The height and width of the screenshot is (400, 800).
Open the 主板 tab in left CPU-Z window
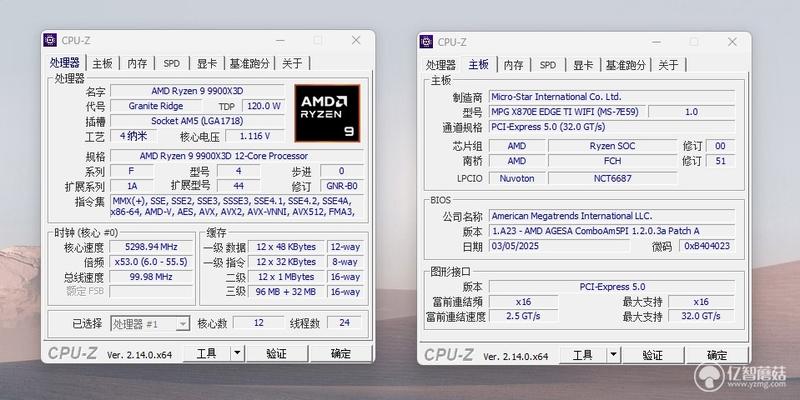tap(102, 63)
